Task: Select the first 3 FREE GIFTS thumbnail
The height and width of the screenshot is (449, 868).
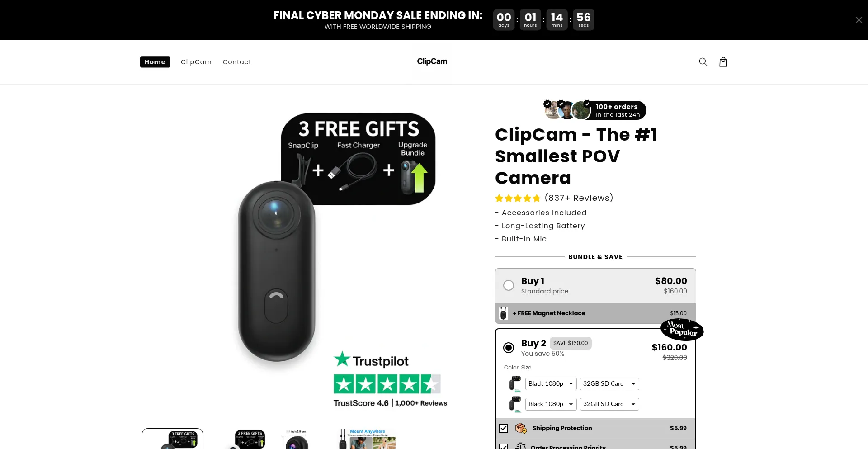Action: tap(172, 439)
